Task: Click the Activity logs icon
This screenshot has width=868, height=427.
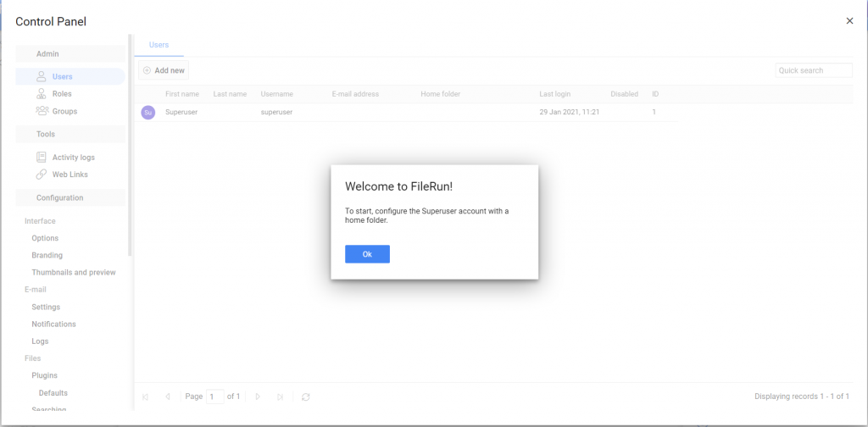Action: coord(41,157)
